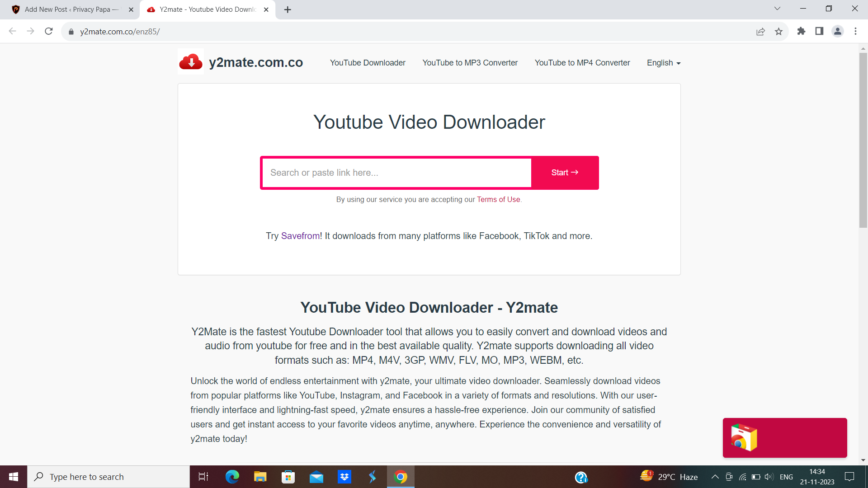Image resolution: width=868 pixels, height=488 pixels.
Task: Show hidden system tray icons
Action: coord(715,477)
